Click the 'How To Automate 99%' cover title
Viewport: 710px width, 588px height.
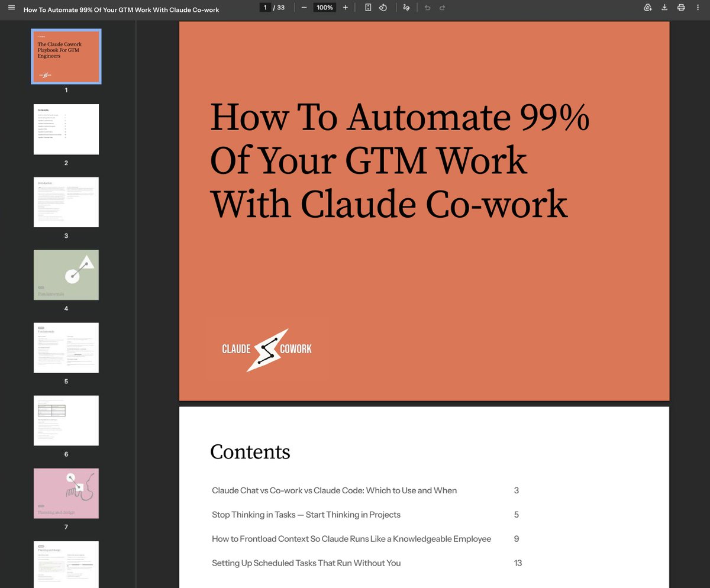coord(400,160)
